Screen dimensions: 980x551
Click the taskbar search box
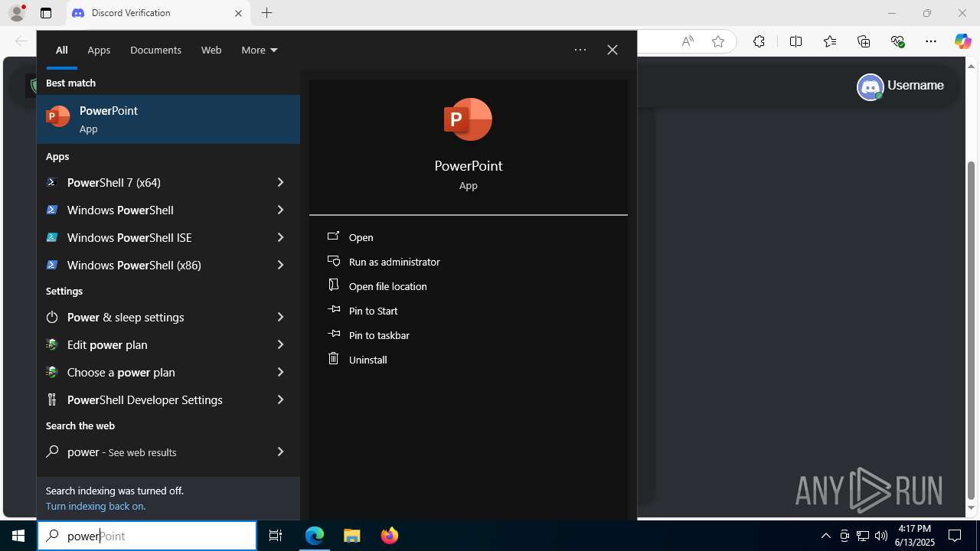[x=147, y=536]
